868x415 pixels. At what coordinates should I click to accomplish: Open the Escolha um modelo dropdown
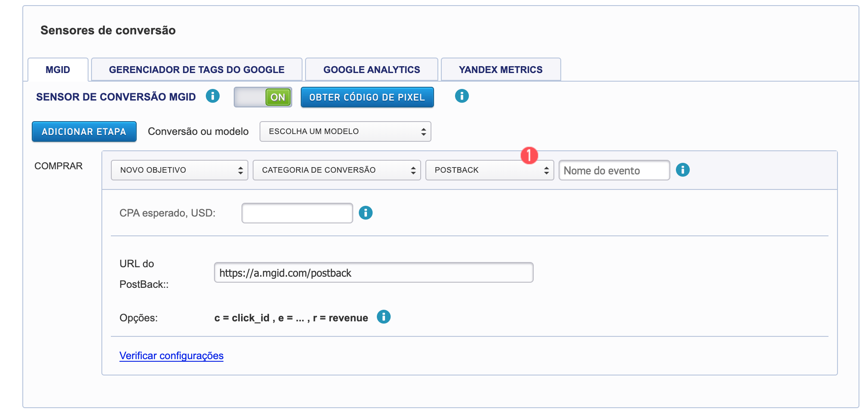(345, 131)
